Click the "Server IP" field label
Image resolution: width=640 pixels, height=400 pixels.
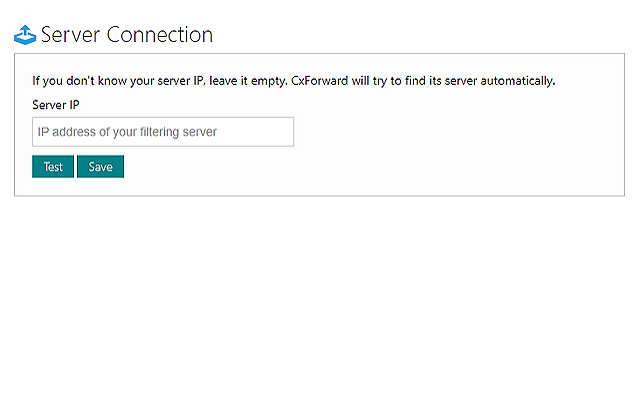(56, 104)
